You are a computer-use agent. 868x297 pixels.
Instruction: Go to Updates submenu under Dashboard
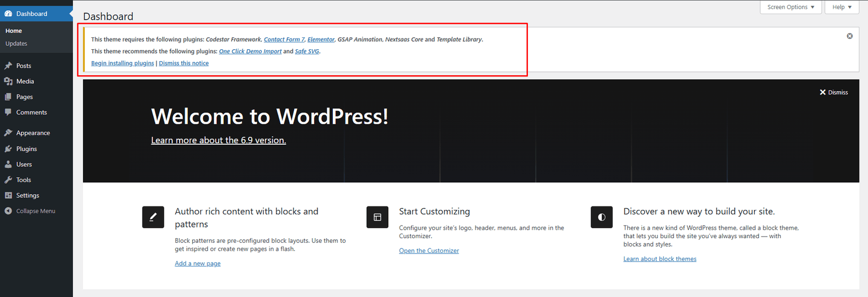coord(16,44)
